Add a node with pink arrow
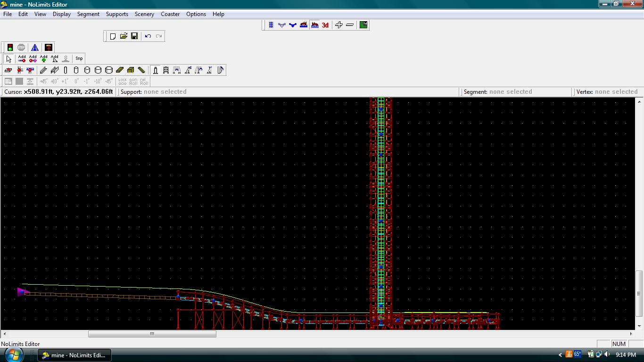Image resolution: width=644 pixels, height=362 pixels. click(x=33, y=58)
